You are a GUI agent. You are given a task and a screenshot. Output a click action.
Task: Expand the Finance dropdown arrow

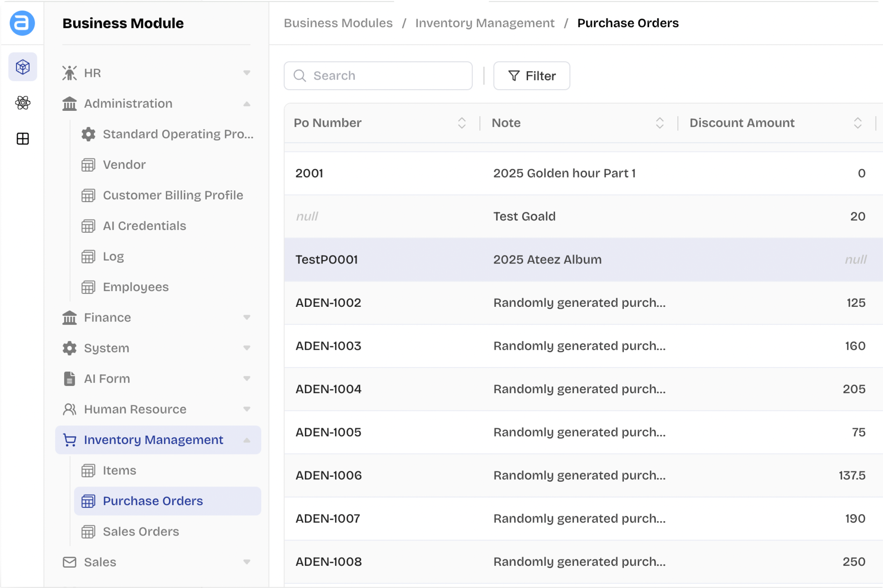247,317
